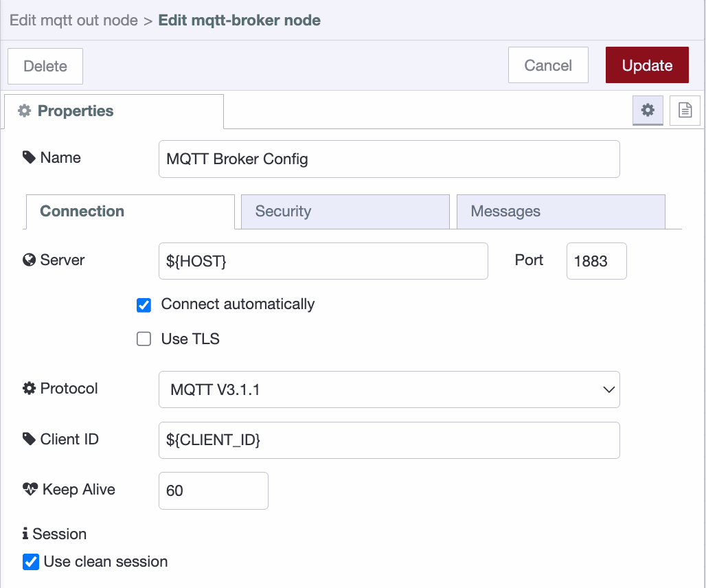Switch to the Security tab
The width and height of the screenshot is (706, 588).
pos(345,211)
